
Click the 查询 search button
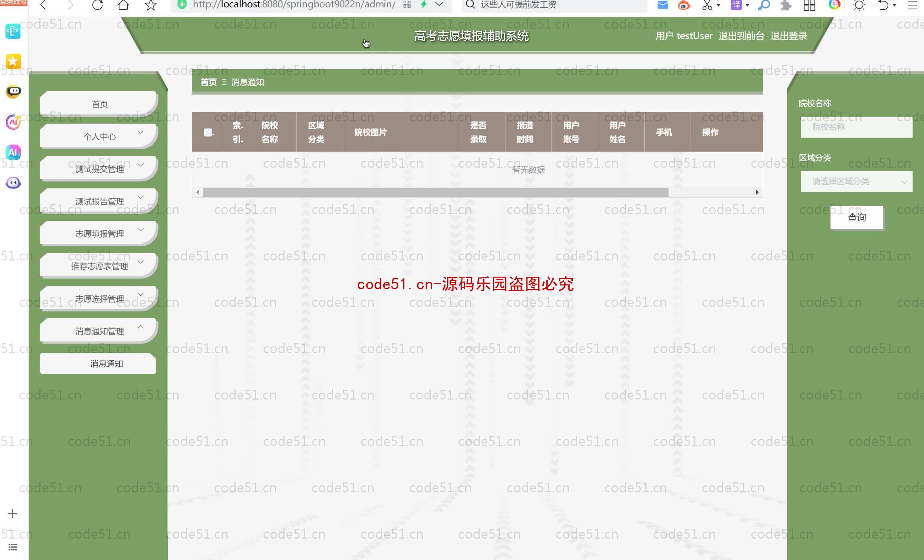(856, 217)
